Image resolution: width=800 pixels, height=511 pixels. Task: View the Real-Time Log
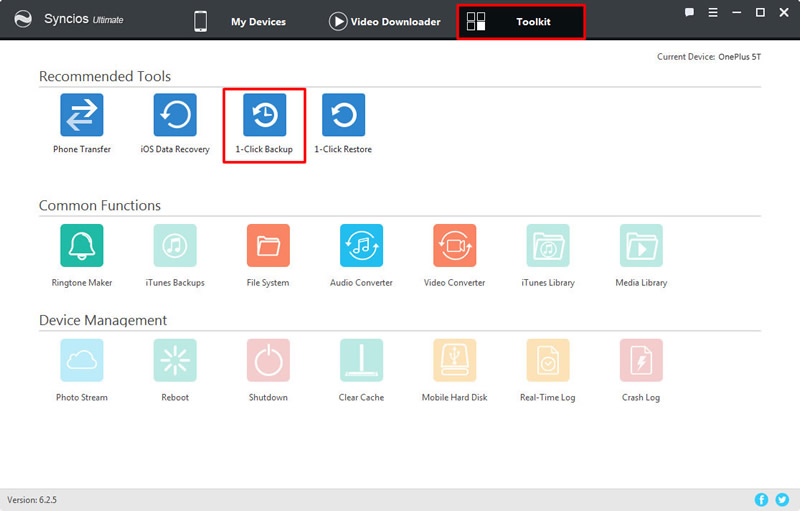[x=548, y=360]
